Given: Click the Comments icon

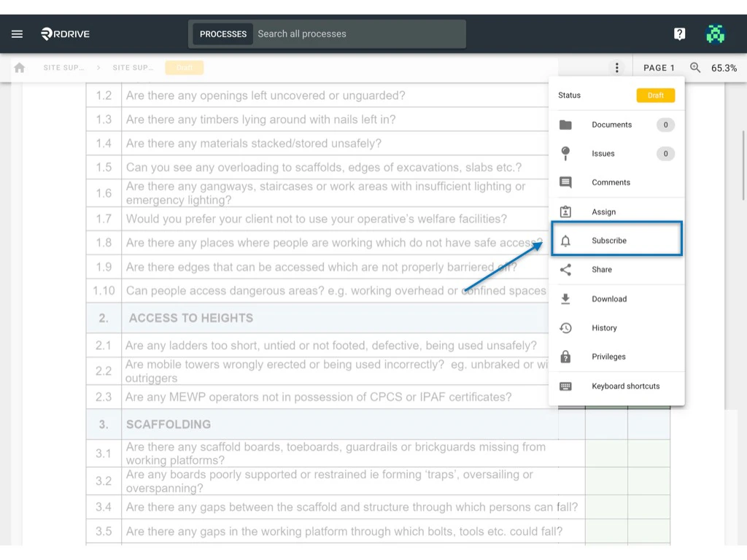Looking at the screenshot, I should click(566, 182).
